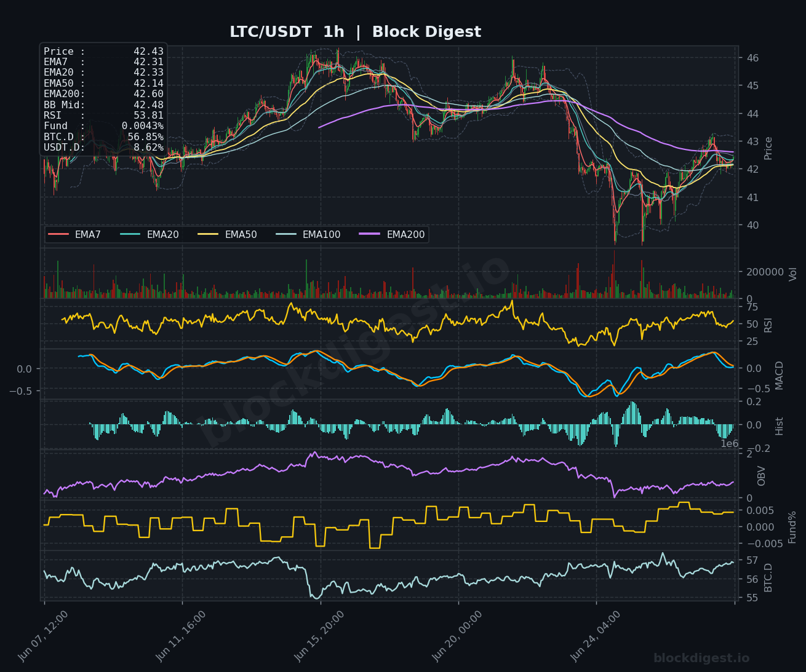Click the Price axis label

click(768, 148)
